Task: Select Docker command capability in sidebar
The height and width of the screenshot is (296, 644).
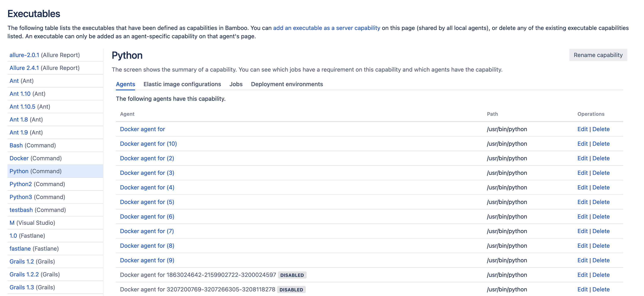Action: pos(19,158)
